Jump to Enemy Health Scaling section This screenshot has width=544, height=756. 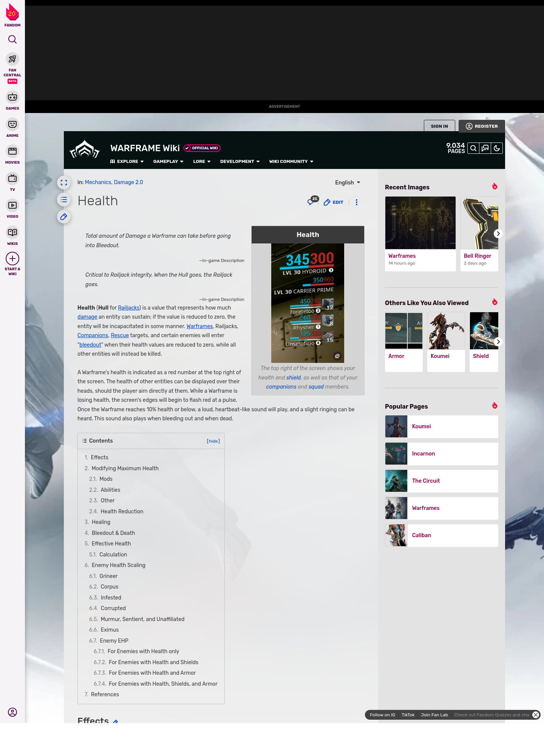click(x=118, y=565)
